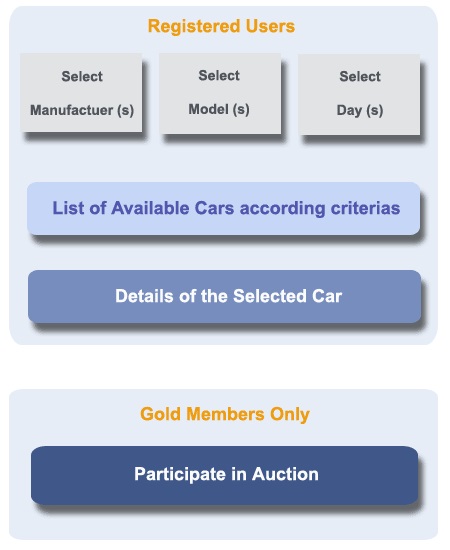This screenshot has height=550, width=450.
Task: Click the "Day (s)" label text
Action: coord(360,110)
